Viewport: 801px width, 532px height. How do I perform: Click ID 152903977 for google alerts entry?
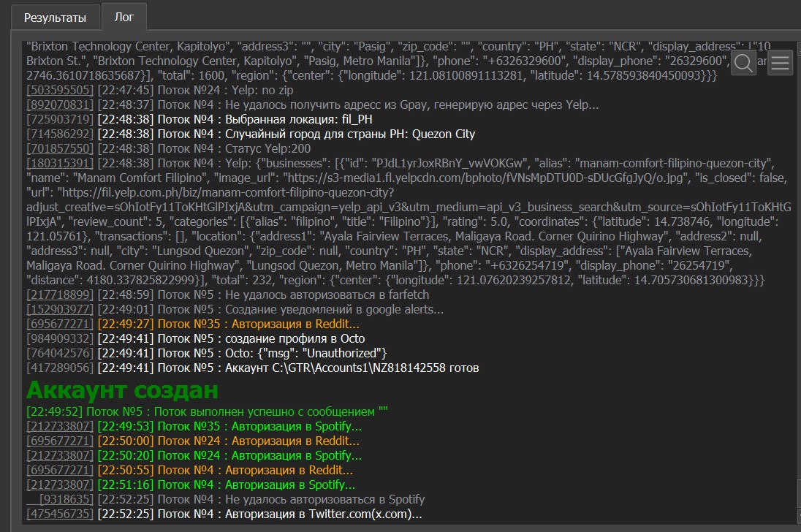click(60, 310)
